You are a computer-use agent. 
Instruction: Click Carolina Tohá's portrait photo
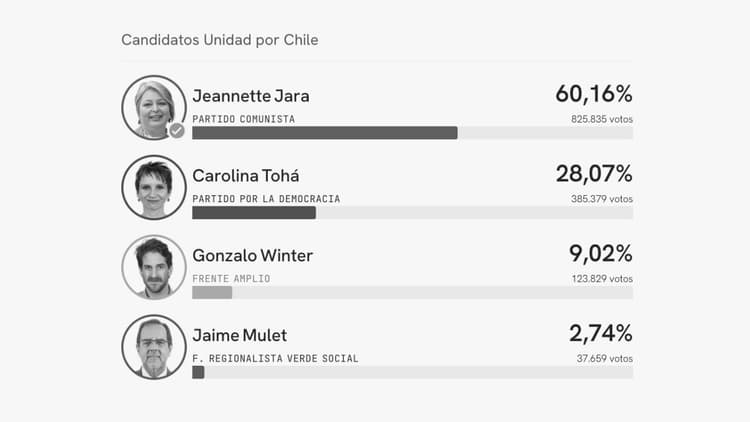pyautogui.click(x=154, y=188)
